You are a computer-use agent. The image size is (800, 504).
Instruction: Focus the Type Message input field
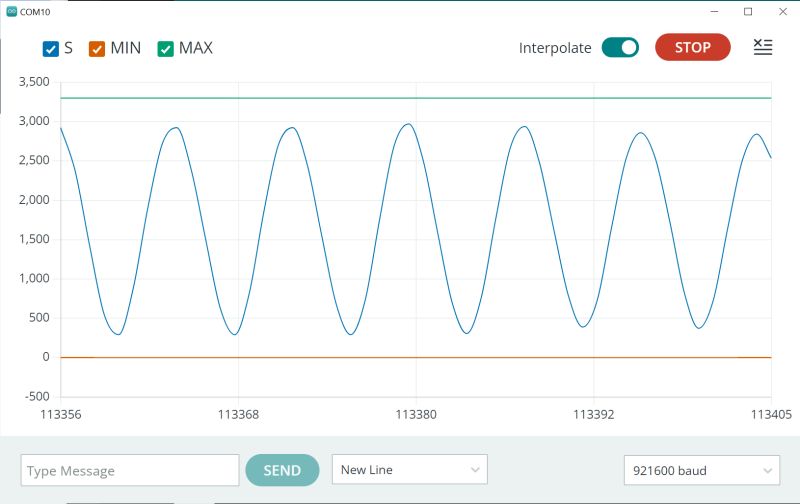point(130,470)
